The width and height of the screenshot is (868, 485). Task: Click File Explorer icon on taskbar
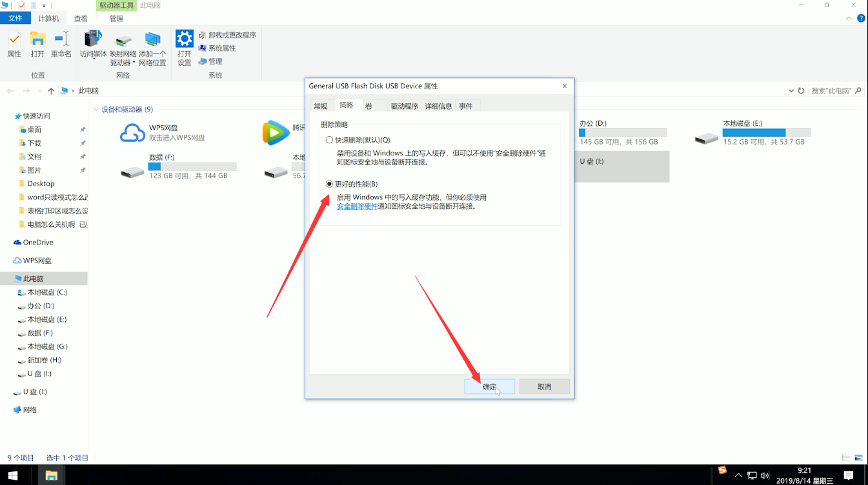click(x=51, y=475)
